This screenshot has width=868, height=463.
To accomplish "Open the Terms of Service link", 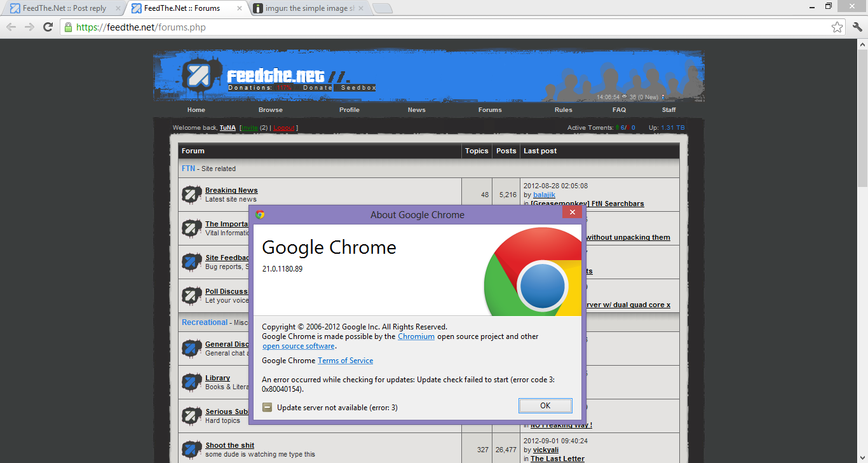I will click(x=346, y=361).
